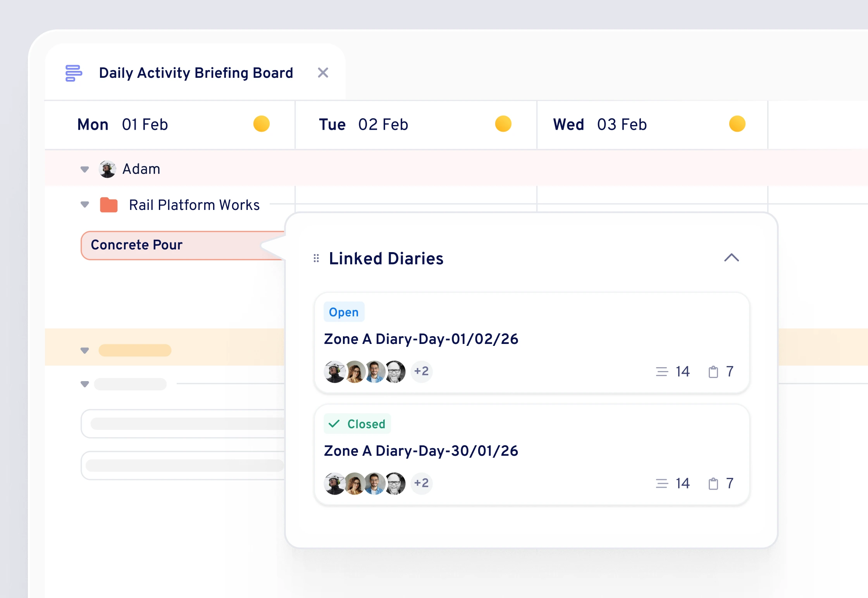868x598 pixels.
Task: Open Zone A Diary-Day-01/02/26
Action: click(421, 339)
